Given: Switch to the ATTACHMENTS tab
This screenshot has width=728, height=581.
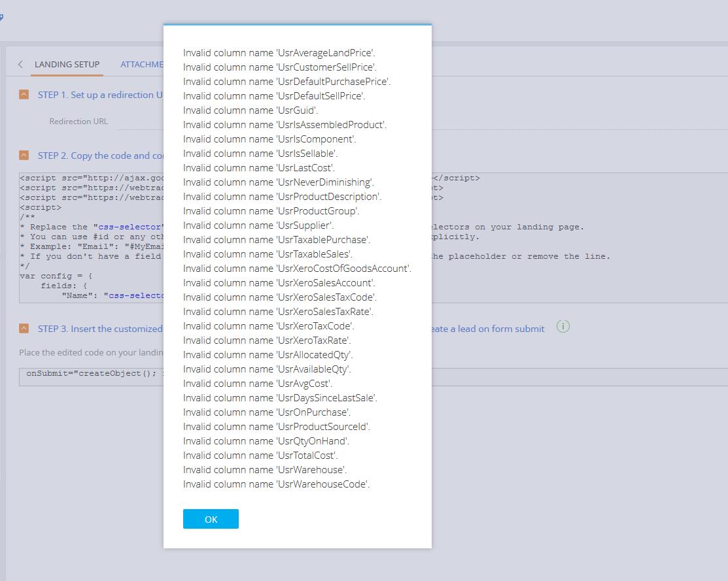Looking at the screenshot, I should click(x=141, y=65).
